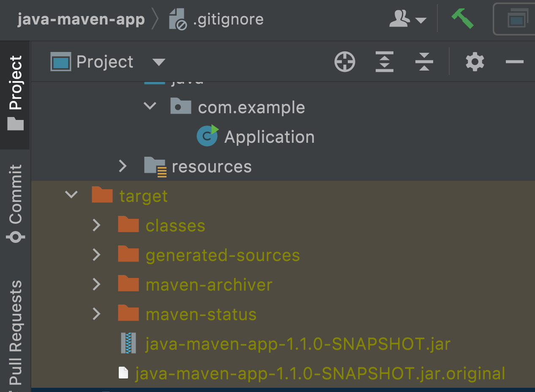Click the Build Project hammer icon

[x=462, y=19]
